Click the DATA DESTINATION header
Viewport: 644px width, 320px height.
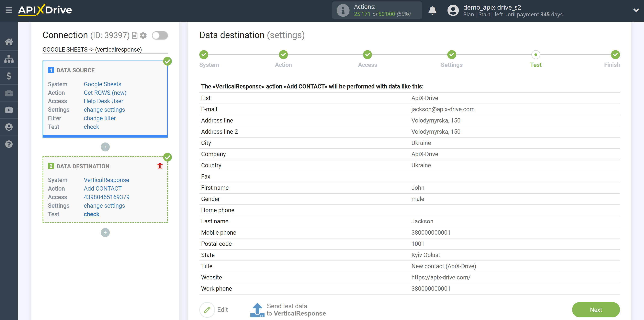pyautogui.click(x=83, y=166)
